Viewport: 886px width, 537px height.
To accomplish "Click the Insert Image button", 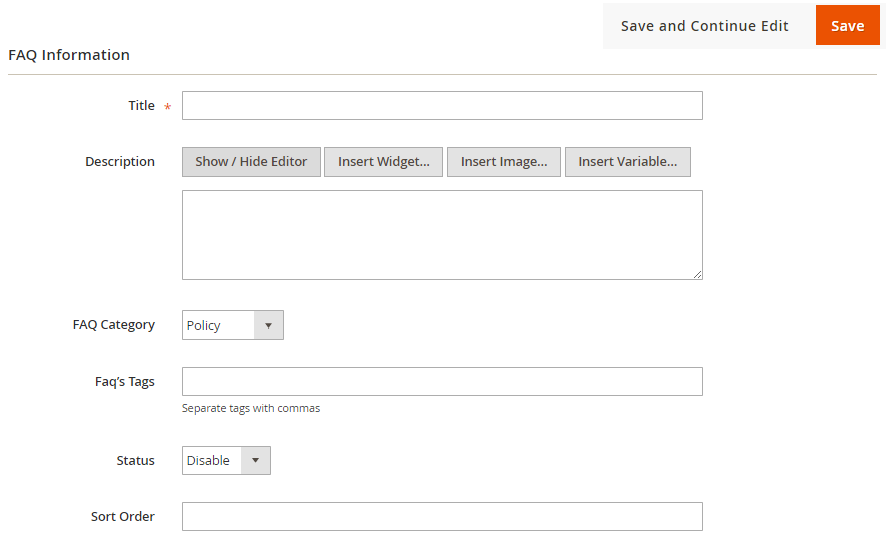I will pyautogui.click(x=503, y=162).
